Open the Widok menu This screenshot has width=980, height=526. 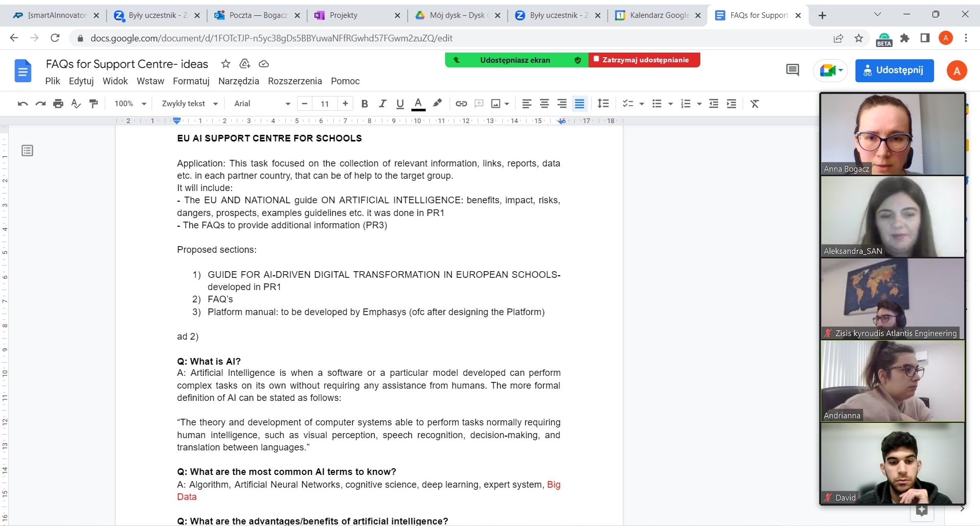coord(115,81)
